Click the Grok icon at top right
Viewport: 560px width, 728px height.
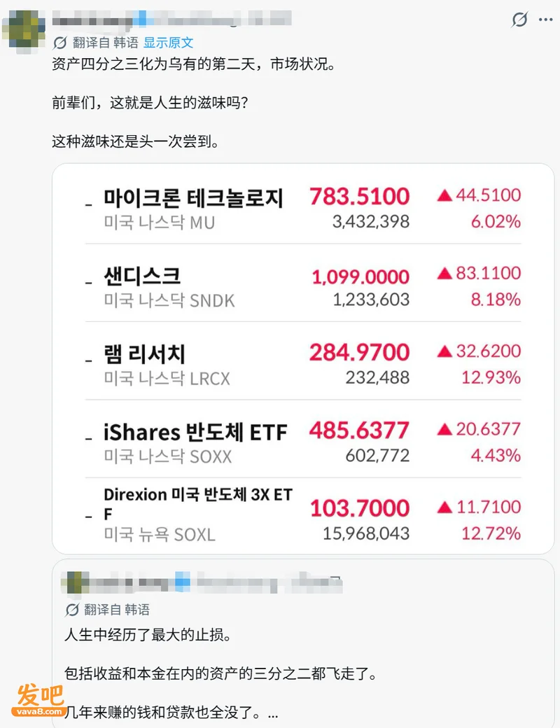tap(519, 20)
